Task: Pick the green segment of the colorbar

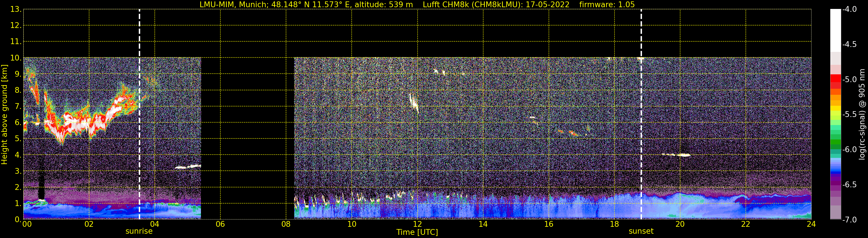Action: [835, 141]
